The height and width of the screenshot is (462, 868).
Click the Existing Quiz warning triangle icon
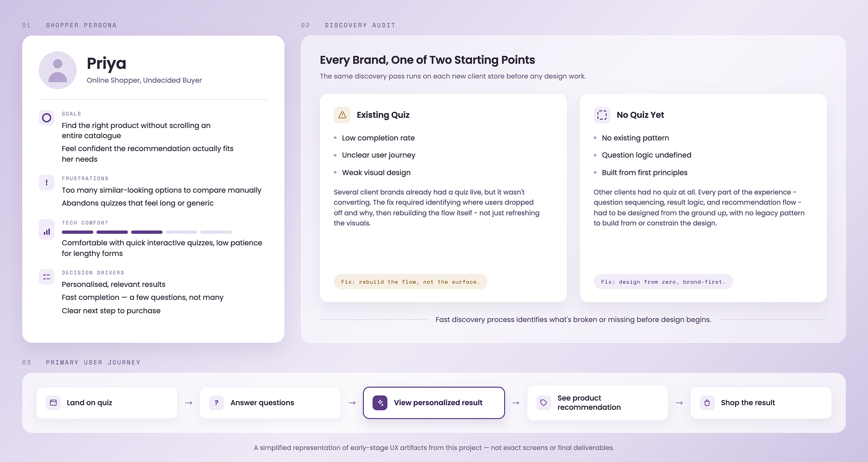click(342, 115)
